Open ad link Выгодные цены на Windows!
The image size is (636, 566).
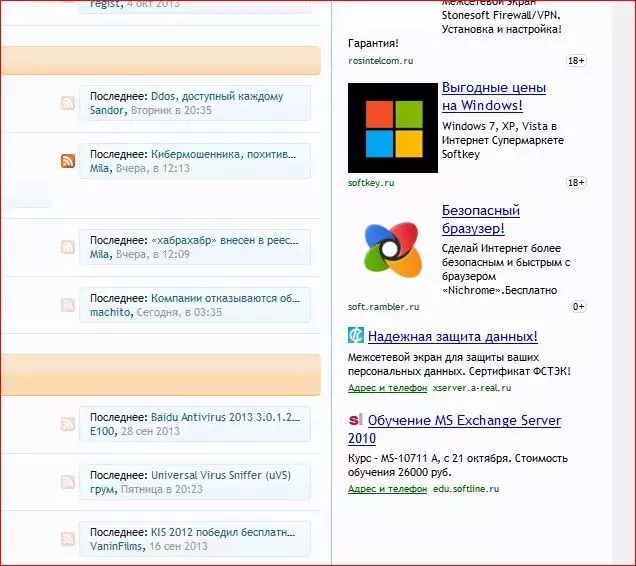494,97
